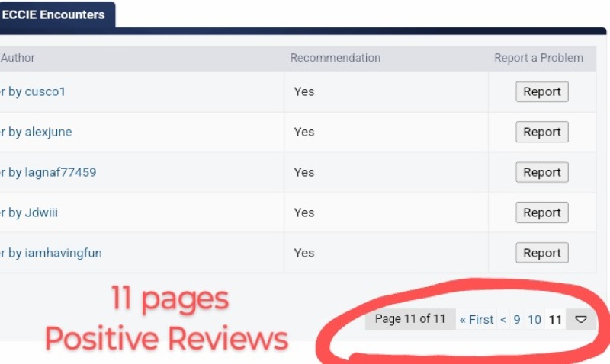The height and width of the screenshot is (364, 610).
Task: Click the Author column header
Action: [x=18, y=58]
